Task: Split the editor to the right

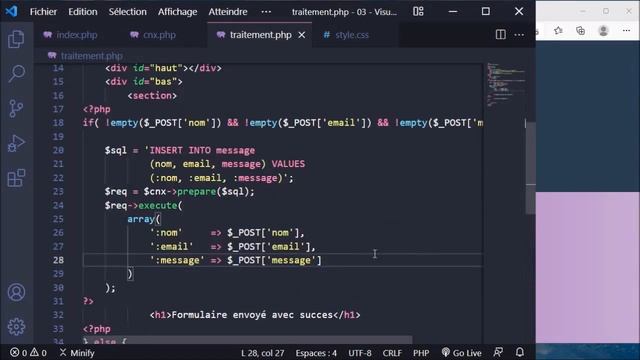Action: pyautogui.click(x=500, y=35)
